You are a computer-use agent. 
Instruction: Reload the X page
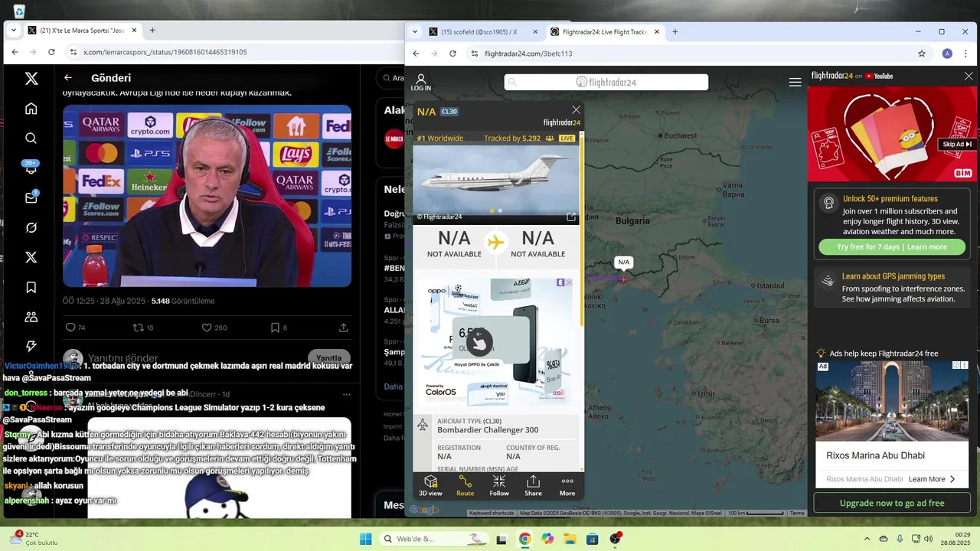[51, 52]
